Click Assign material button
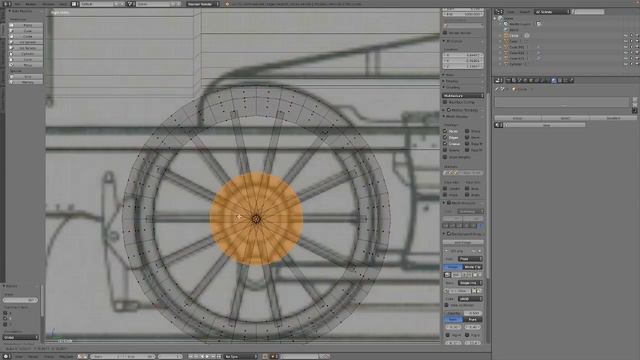This screenshot has height=360, width=640. tap(518, 118)
